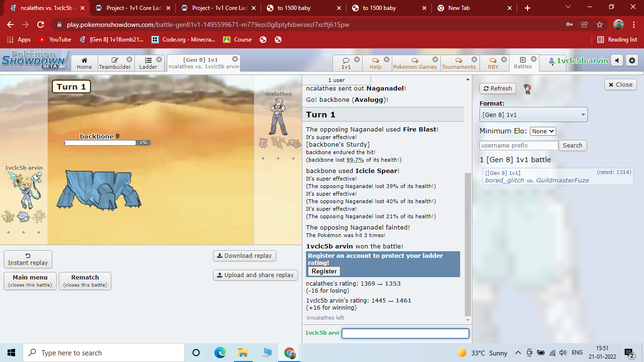Image resolution: width=644 pixels, height=362 pixels.
Task: Bookmark this page with star icon
Action: pyautogui.click(x=599, y=25)
